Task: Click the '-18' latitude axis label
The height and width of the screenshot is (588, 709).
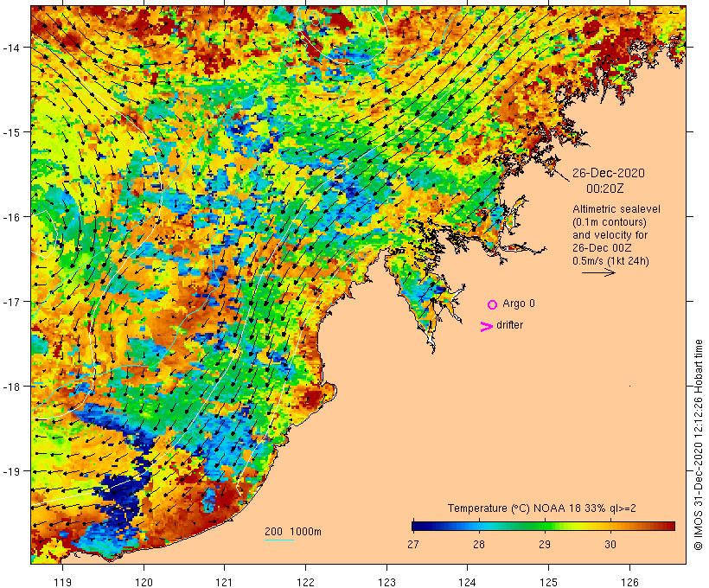Action: pos(10,387)
